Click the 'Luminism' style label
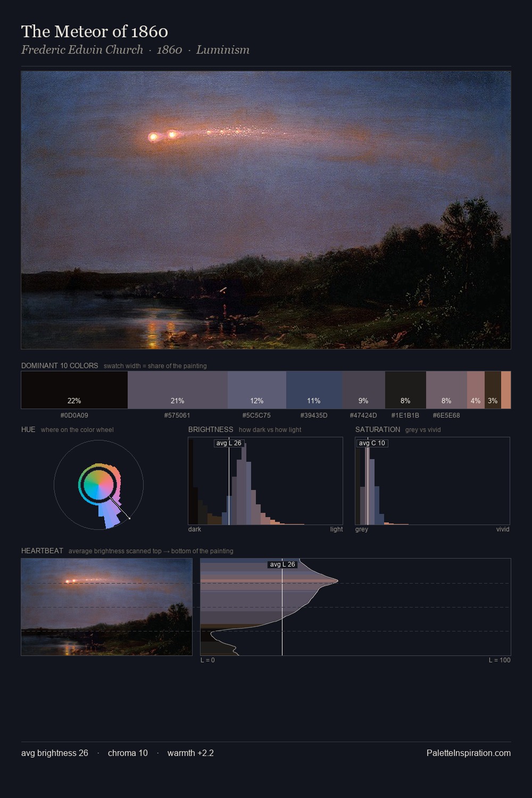Screen dimensions: 532x798 click(222, 49)
